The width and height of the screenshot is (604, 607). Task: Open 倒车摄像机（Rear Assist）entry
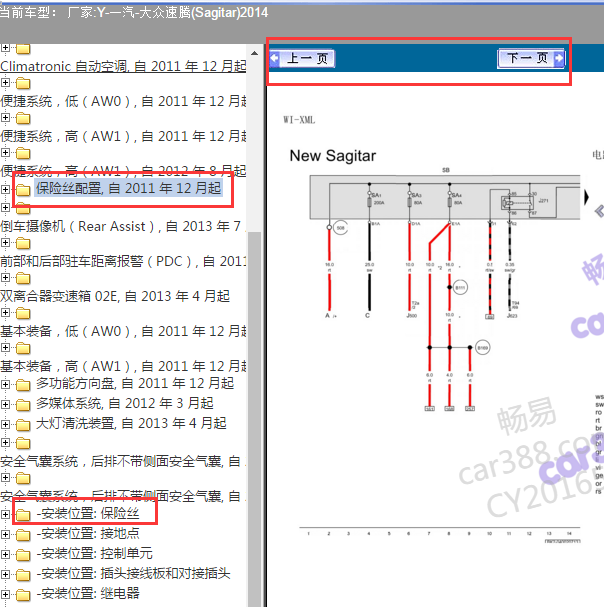click(120, 226)
